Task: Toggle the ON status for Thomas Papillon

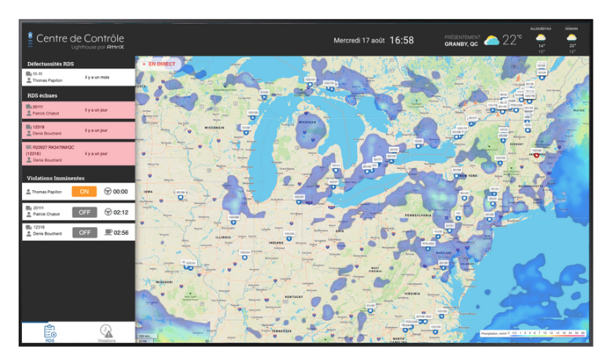Action: tap(84, 191)
